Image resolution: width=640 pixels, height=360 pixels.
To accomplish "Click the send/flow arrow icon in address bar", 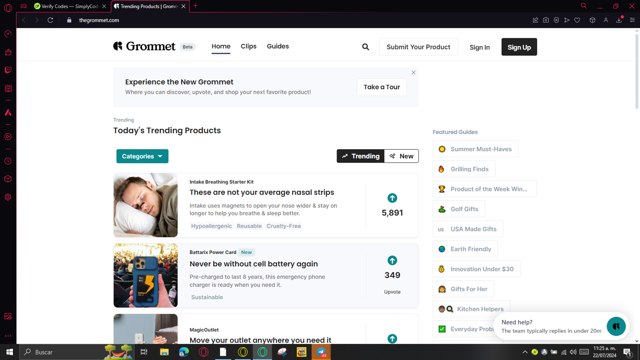I will coord(567,20).
